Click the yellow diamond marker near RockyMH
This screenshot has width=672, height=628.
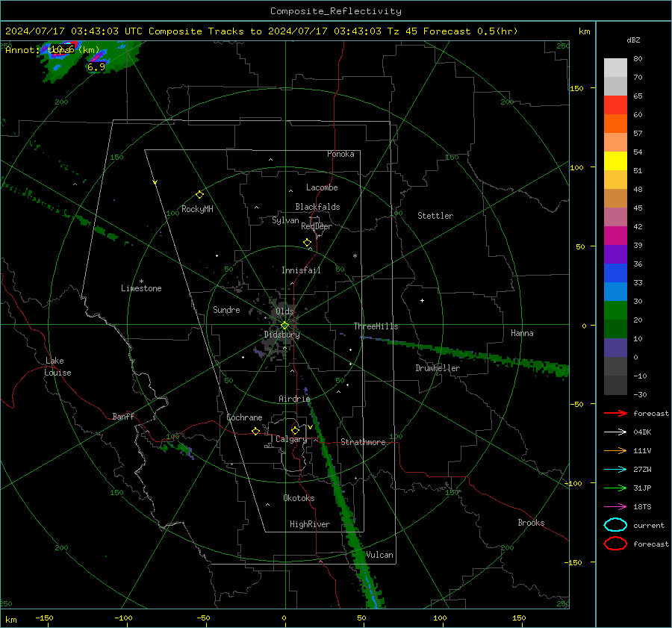point(199,195)
